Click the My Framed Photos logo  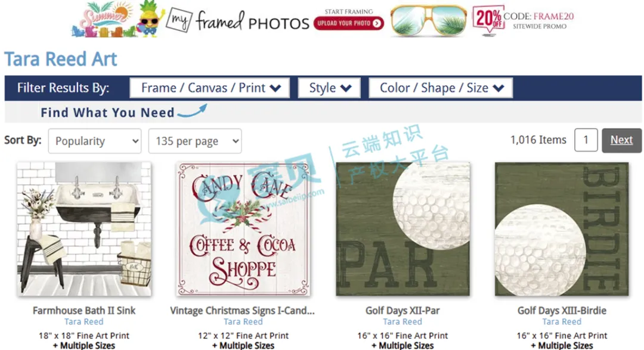(x=237, y=21)
